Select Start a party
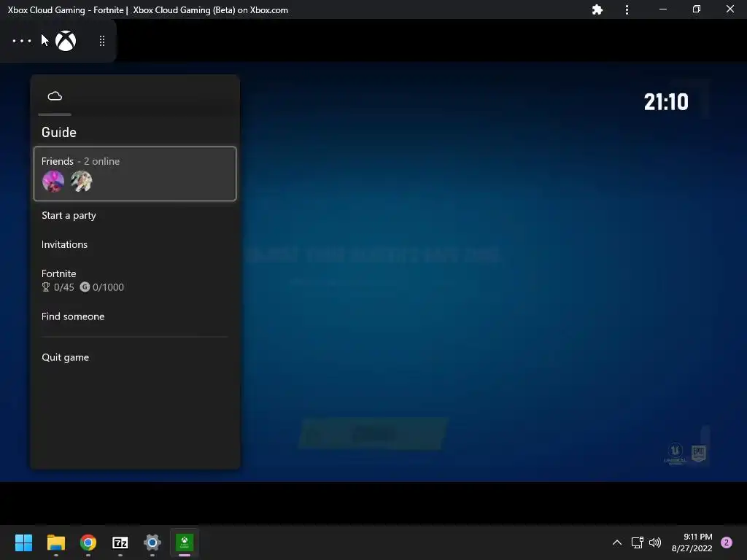Screen dimensions: 747x560 pyautogui.click(x=135, y=215)
